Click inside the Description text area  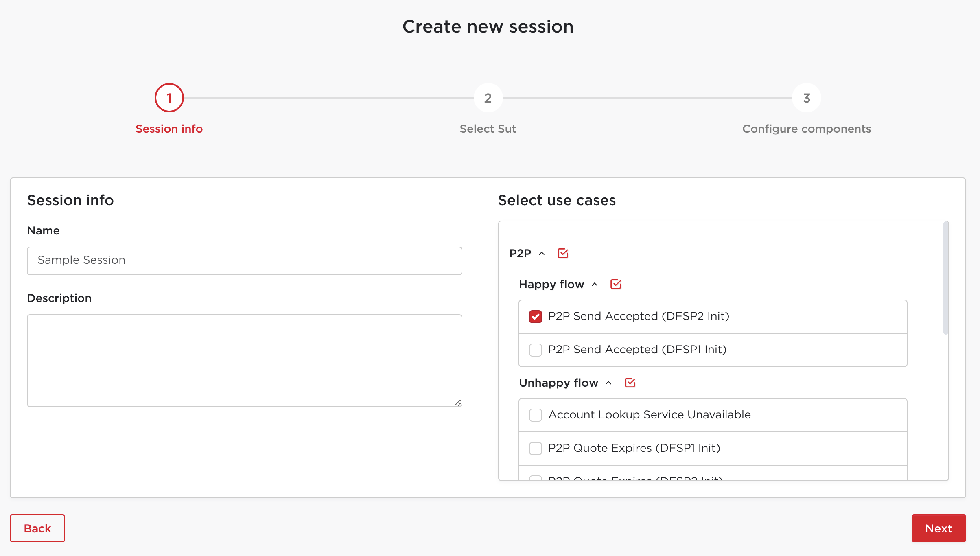point(245,360)
